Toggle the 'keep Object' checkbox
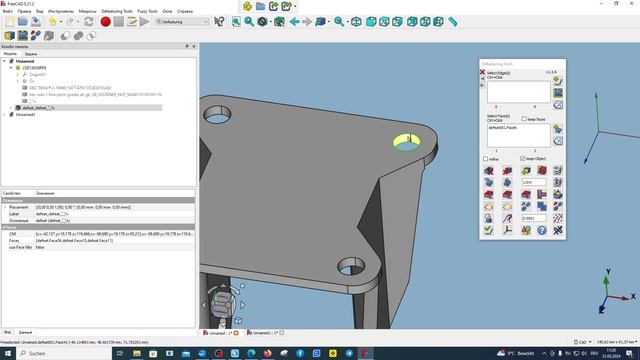The height and width of the screenshot is (360, 640). pyautogui.click(x=523, y=158)
